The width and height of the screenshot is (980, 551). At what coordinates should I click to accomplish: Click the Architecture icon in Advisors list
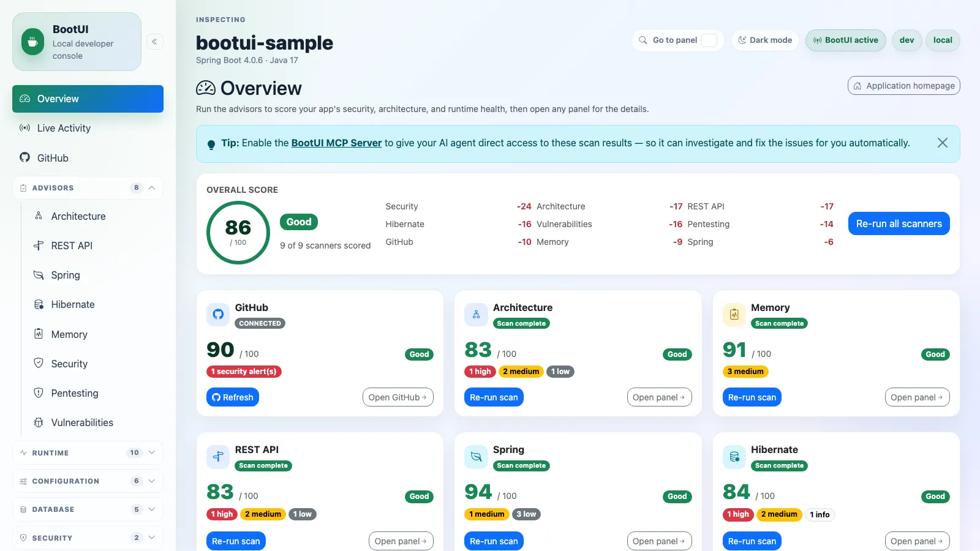39,216
